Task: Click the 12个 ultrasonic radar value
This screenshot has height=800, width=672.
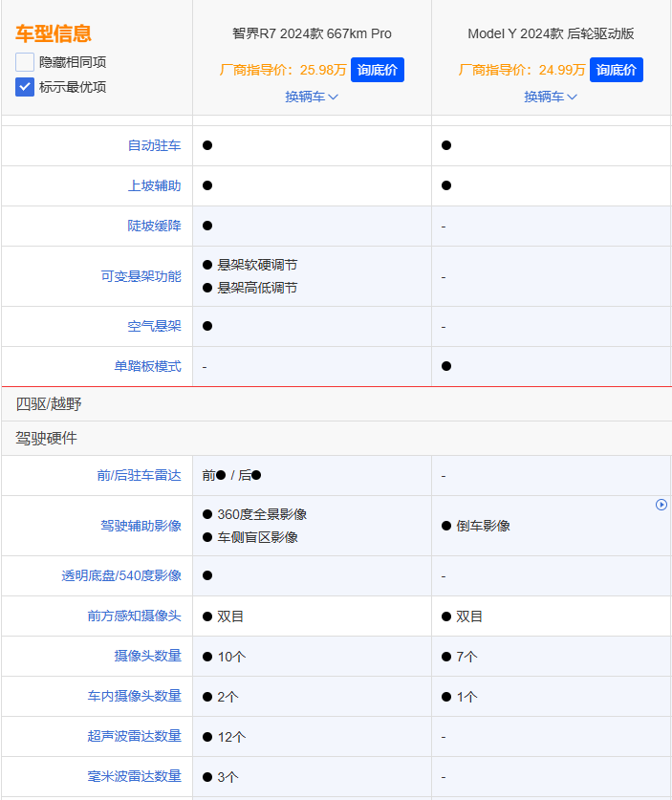Action: [x=231, y=737]
